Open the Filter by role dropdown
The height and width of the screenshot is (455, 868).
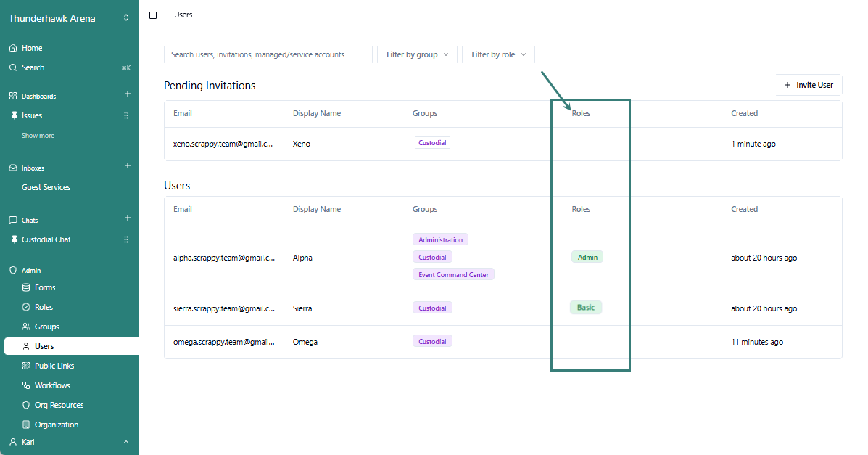pyautogui.click(x=498, y=54)
